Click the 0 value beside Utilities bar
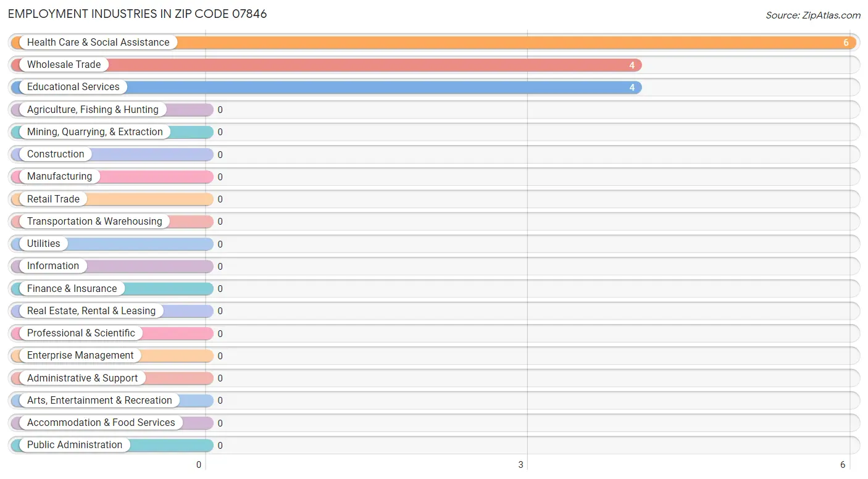The height and width of the screenshot is (479, 868). point(220,244)
